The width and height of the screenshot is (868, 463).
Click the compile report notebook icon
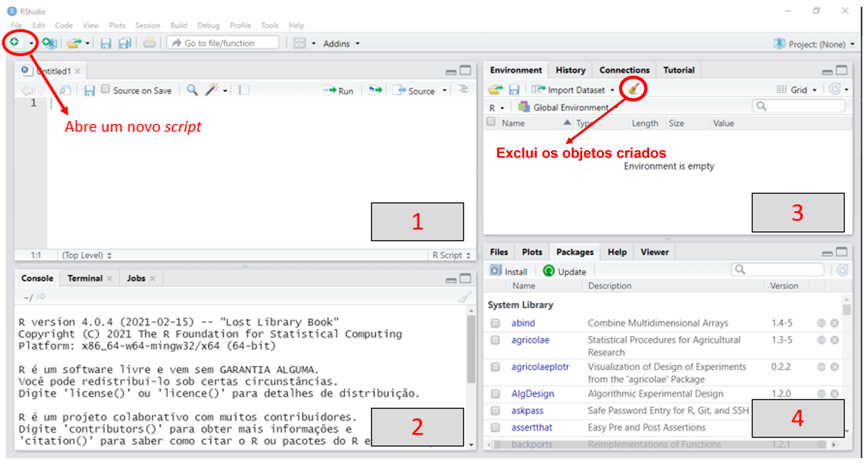tap(244, 90)
